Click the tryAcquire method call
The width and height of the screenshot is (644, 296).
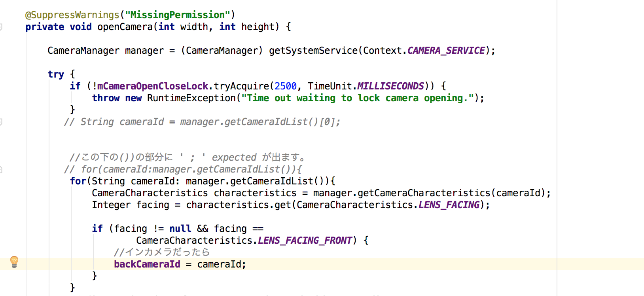(x=241, y=86)
